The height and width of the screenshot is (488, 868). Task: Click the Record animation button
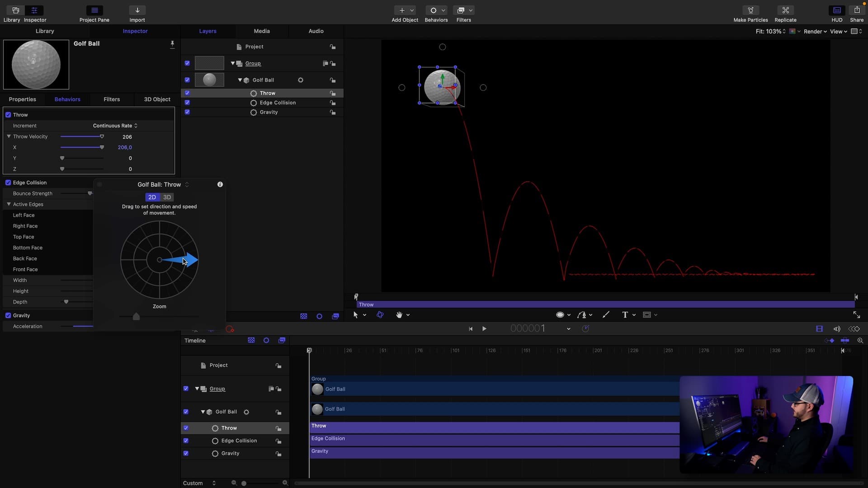(x=230, y=329)
